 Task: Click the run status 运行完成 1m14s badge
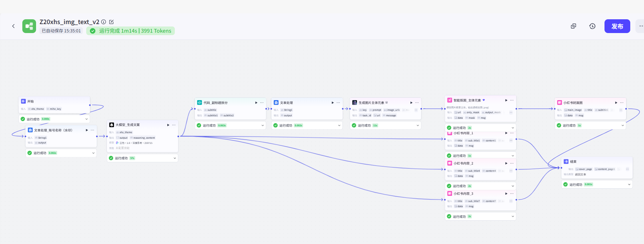[131, 31]
